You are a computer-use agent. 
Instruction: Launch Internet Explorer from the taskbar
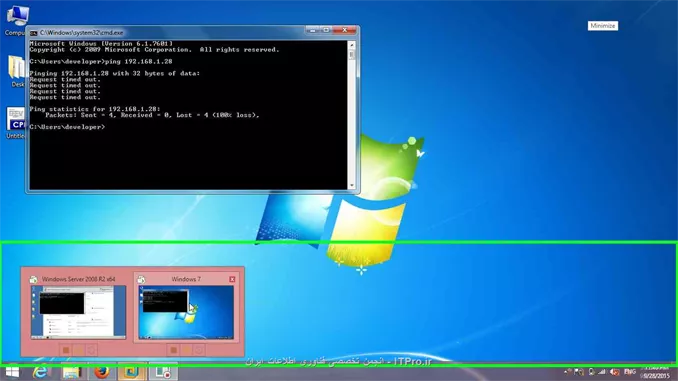40,372
